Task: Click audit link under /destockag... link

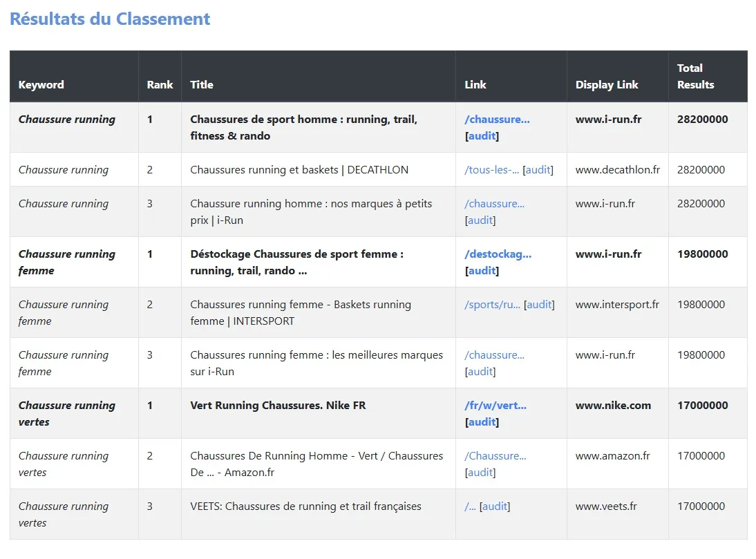Action: 482,271
